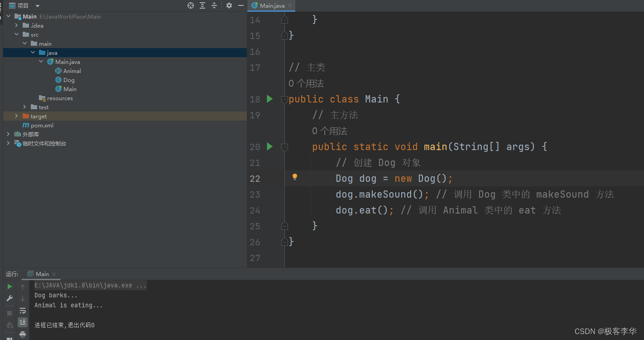Click the orange target folder icon
Screen dimensions: 644x340
(26, 116)
